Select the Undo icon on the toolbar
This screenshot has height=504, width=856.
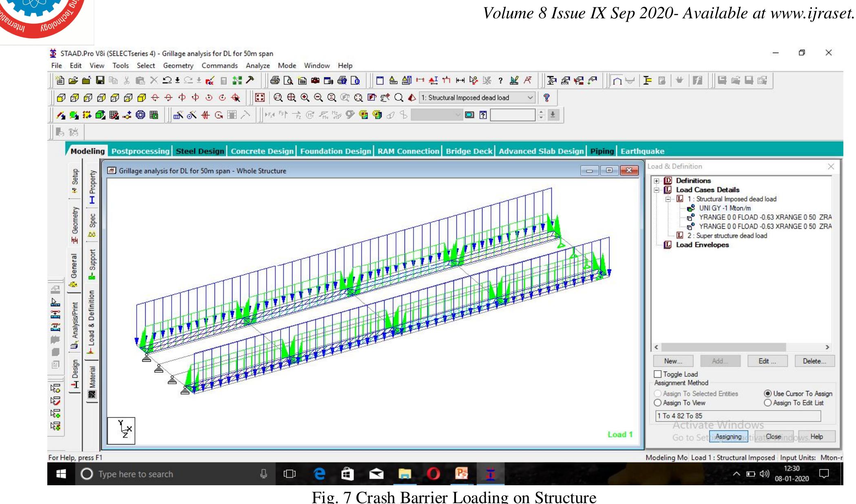point(167,80)
